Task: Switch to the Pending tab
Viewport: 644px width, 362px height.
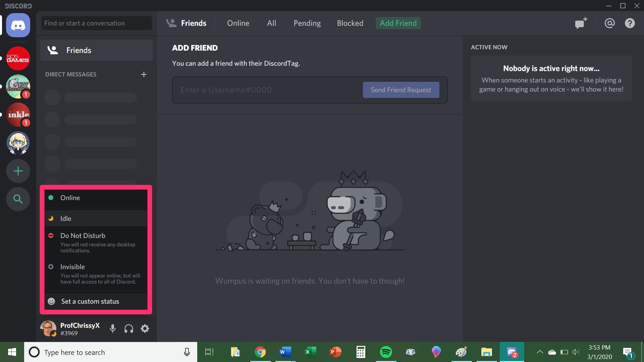Action: click(x=307, y=23)
